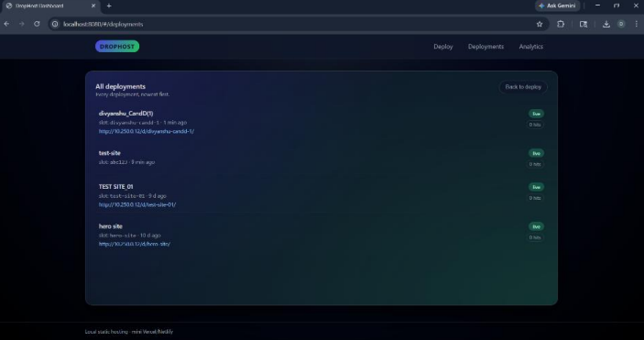
Task: Click the live badge for test-site
Action: click(536, 153)
